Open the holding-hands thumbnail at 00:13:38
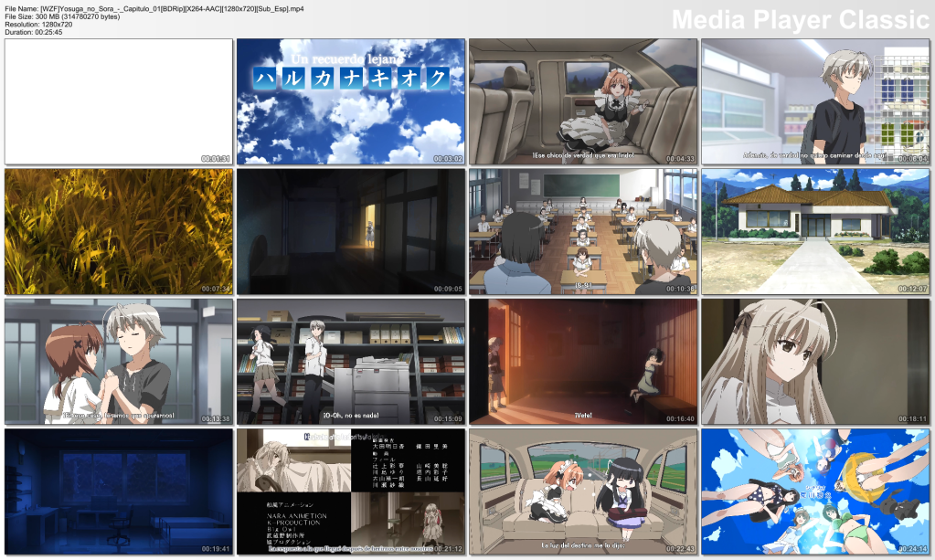935x560 pixels. [119, 362]
